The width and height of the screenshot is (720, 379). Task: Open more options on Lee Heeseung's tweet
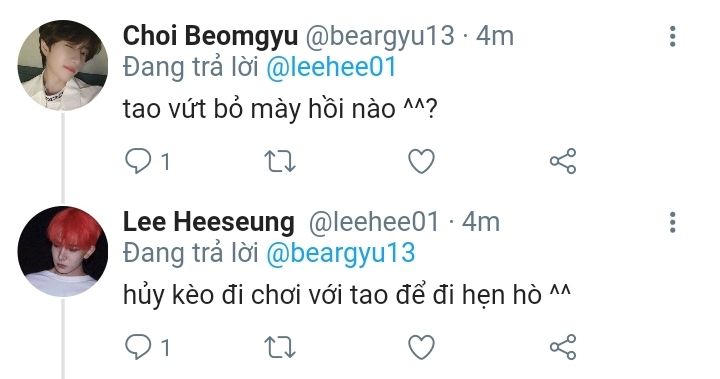tap(673, 222)
